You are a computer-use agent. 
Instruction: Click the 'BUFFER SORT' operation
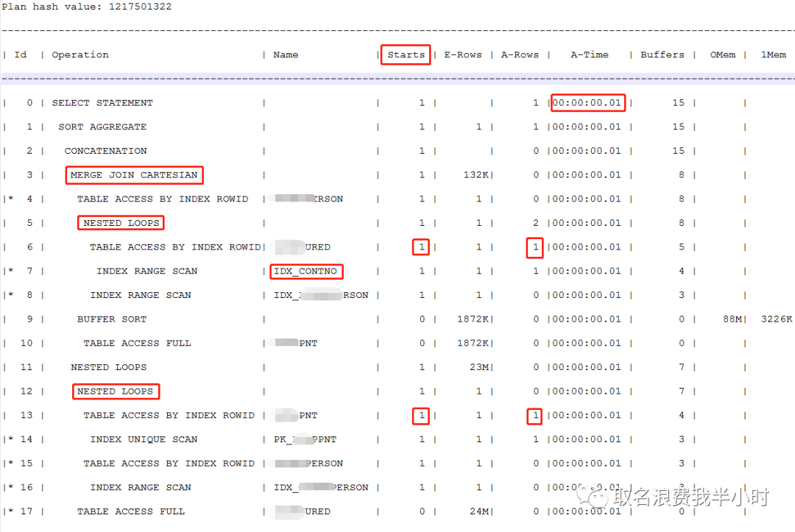(x=112, y=319)
